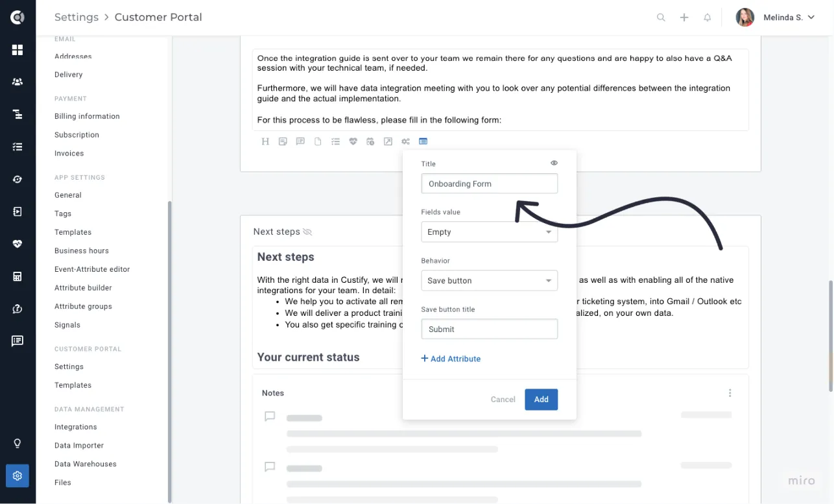Image resolution: width=834 pixels, height=504 pixels.
Task: Open Data Warehouses in sidebar
Action: (x=86, y=464)
